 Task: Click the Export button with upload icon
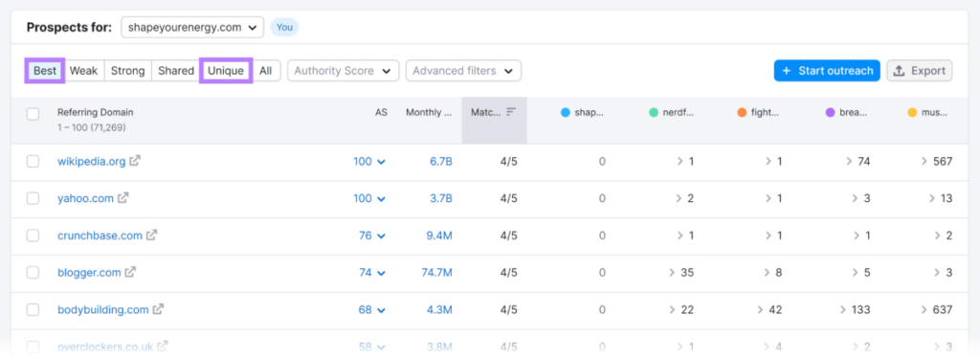point(920,71)
